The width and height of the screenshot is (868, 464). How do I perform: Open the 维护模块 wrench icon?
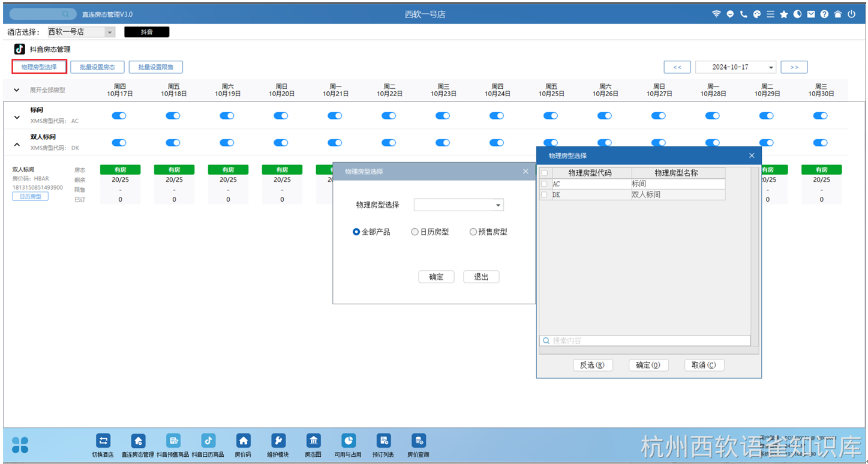pos(278,441)
